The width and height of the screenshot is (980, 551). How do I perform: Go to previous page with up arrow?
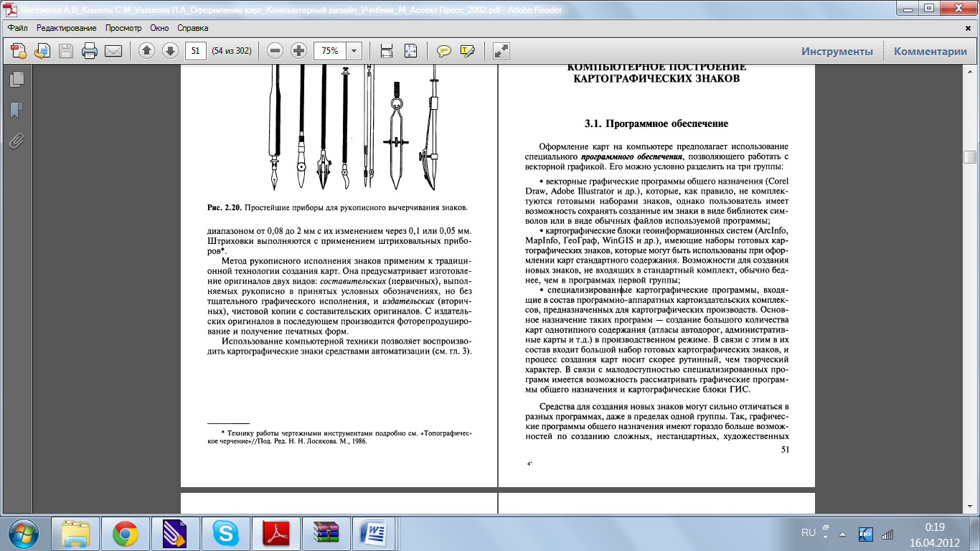coord(146,51)
